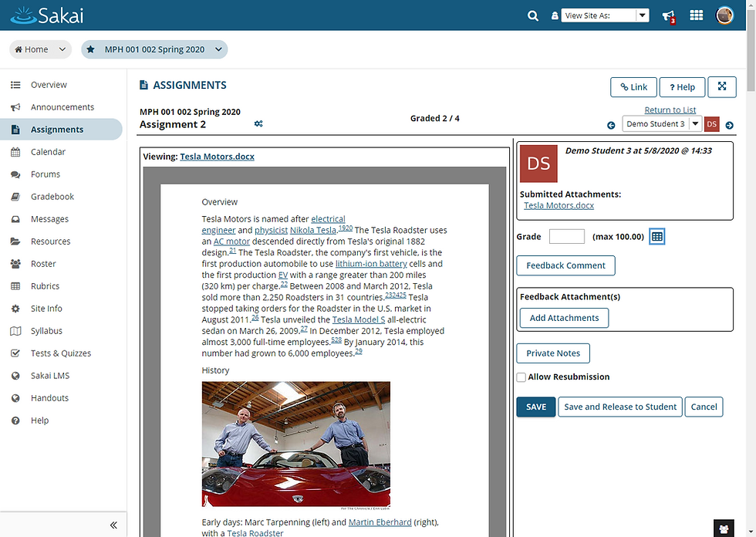The height and width of the screenshot is (537, 756).
Task: Click the Site Info gear icon
Action: (15, 309)
